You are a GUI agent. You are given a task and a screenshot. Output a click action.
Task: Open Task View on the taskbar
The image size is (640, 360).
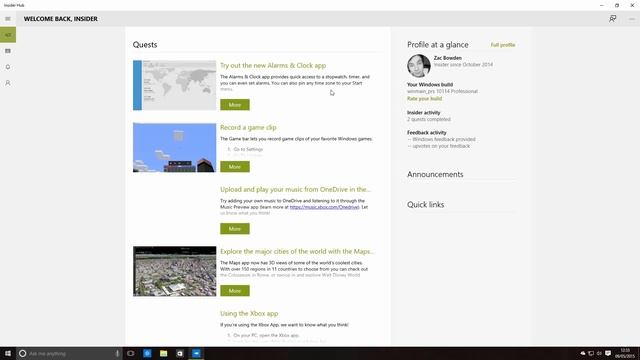pos(131,353)
